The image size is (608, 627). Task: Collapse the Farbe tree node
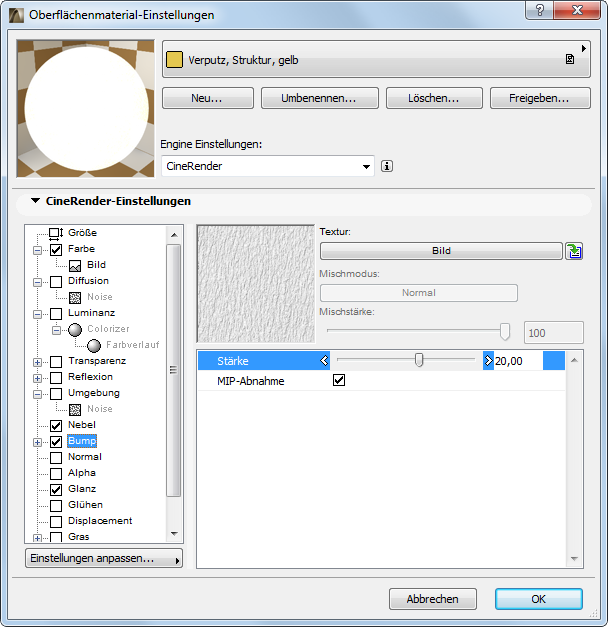click(37, 250)
